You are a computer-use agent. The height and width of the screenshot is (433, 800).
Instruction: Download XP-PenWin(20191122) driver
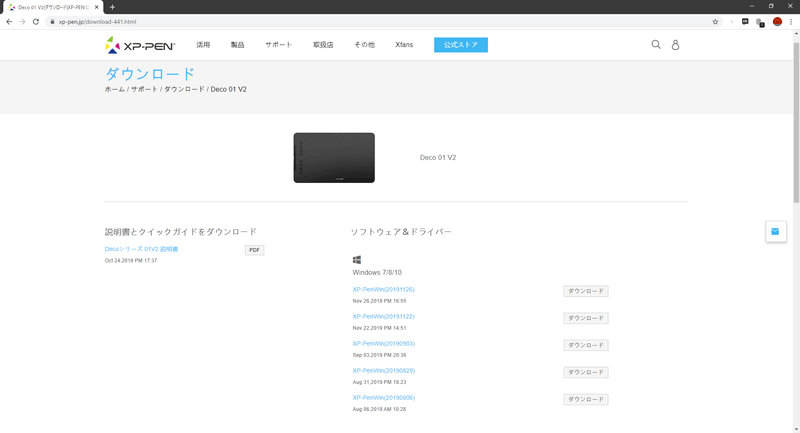[x=586, y=318]
